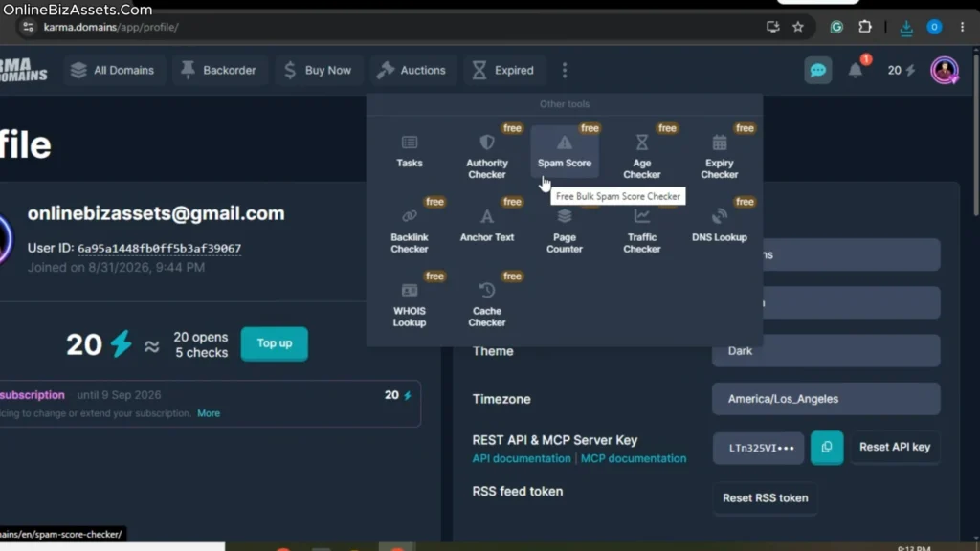
Task: Click Reset API key button
Action: coord(895,448)
